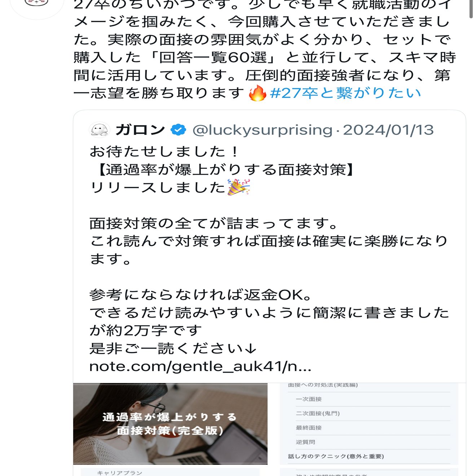Image resolution: width=476 pixels, height=476 pixels.
Task: Click the ガロン profile avatar in quoted tweet
Action: [99, 130]
